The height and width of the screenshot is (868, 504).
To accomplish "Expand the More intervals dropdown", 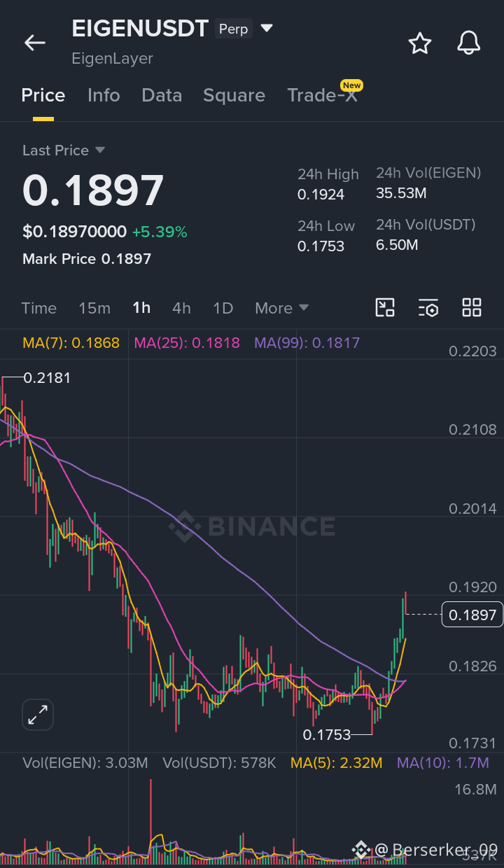I will [282, 308].
